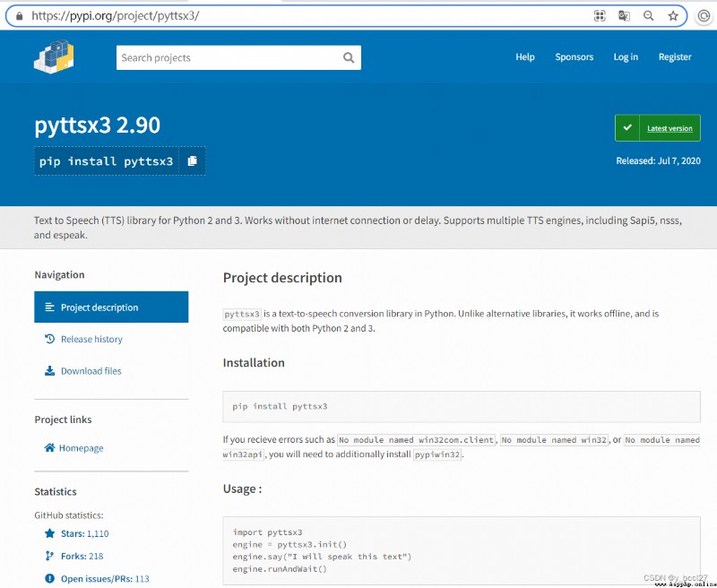717x588 pixels.
Task: Go to Log in
Action: [626, 57]
